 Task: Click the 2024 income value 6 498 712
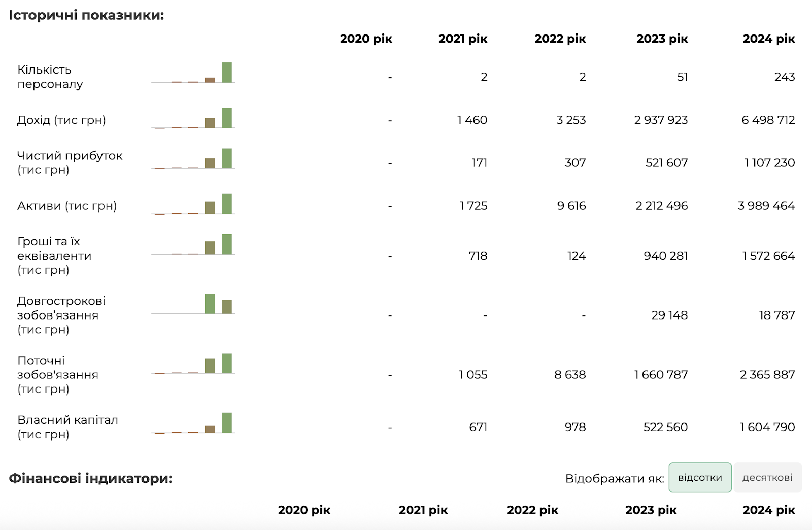(x=768, y=120)
